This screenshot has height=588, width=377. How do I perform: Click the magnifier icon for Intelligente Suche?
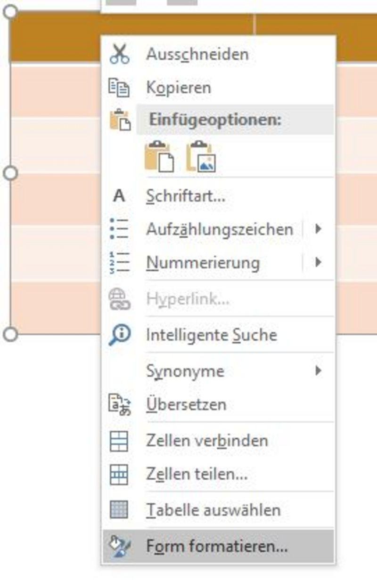point(119,335)
